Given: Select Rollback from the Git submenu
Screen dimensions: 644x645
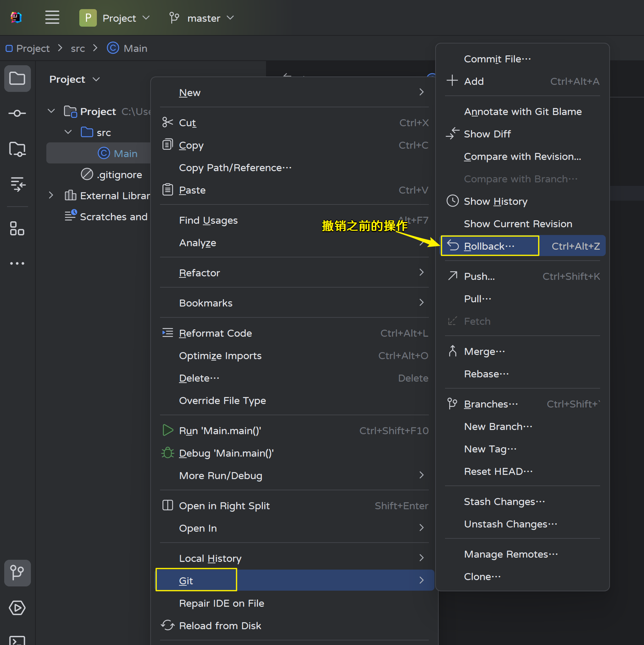Looking at the screenshot, I should point(489,246).
